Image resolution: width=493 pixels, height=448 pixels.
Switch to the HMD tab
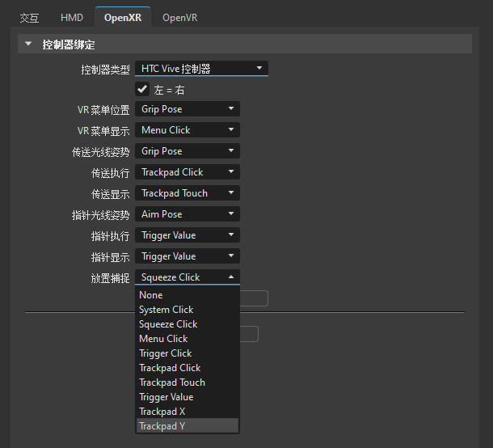tap(72, 18)
